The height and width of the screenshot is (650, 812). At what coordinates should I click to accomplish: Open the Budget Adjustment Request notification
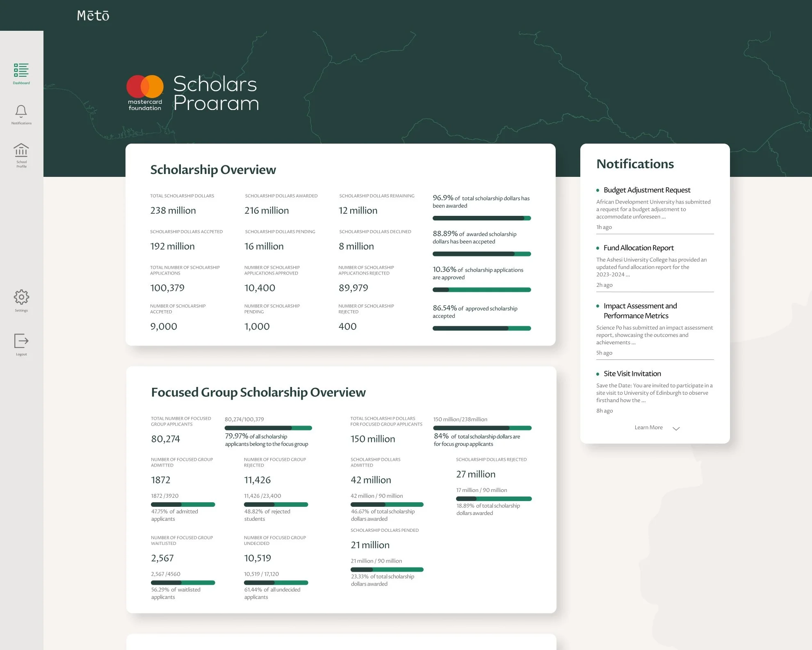click(x=647, y=190)
